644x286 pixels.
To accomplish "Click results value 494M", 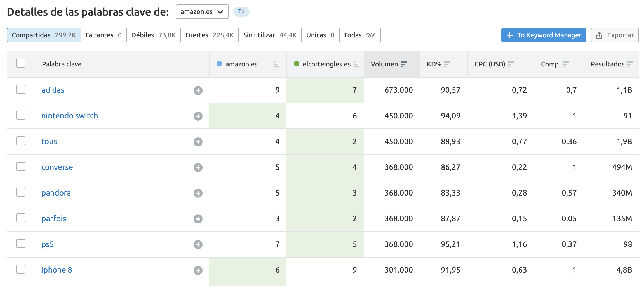I will point(622,167).
